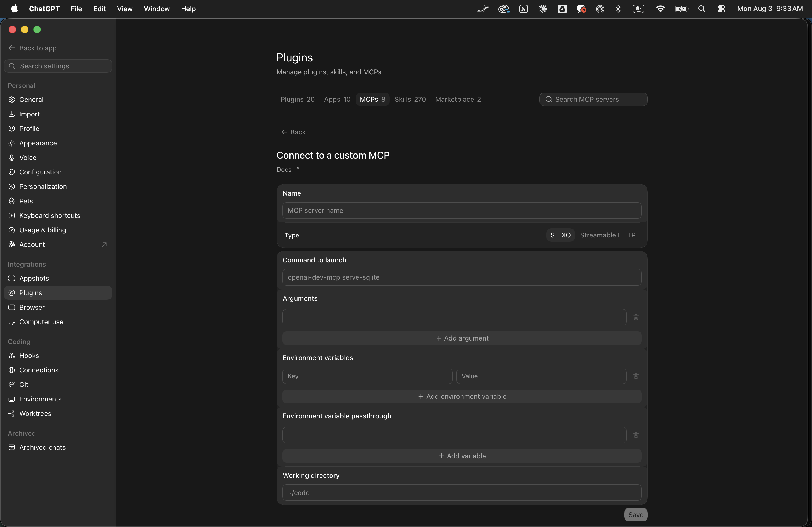Screen dimensions: 812x527
Task: Click the Environment variable passthrough input
Action: click(454, 435)
